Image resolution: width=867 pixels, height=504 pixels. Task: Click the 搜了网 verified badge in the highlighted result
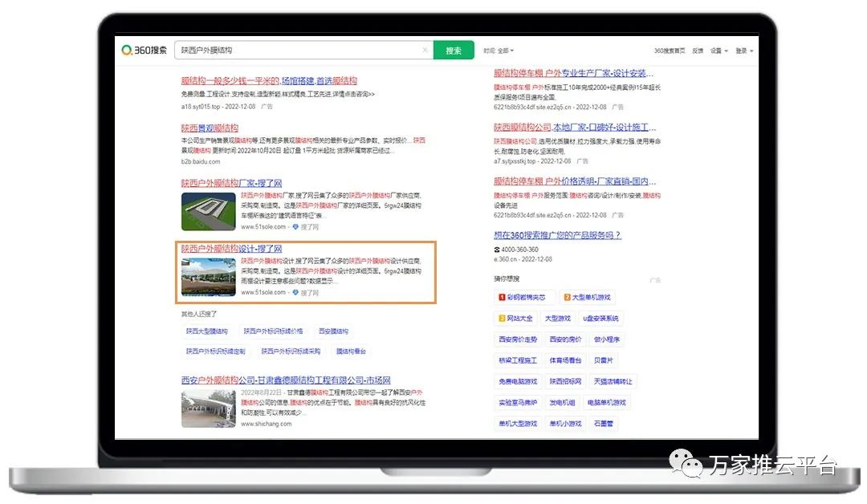[x=305, y=293]
